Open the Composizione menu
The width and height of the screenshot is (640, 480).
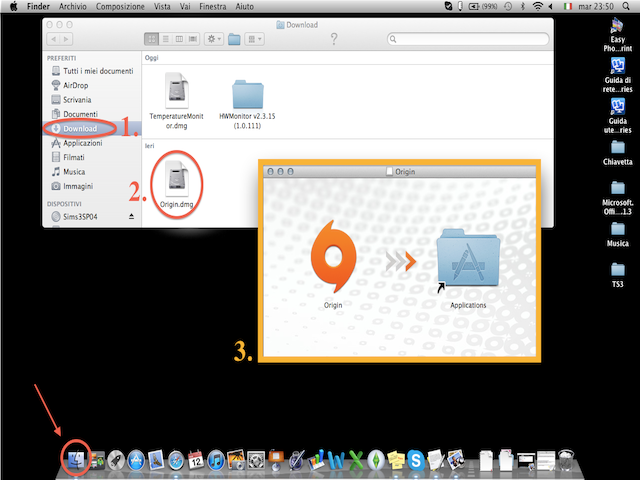click(120, 6)
